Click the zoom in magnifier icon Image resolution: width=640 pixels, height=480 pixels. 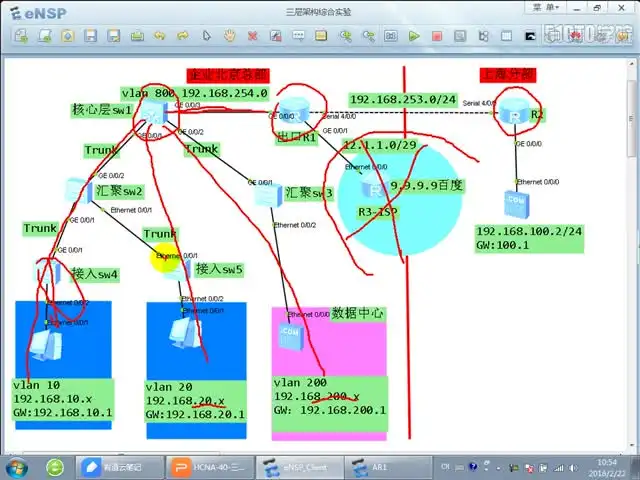pyautogui.click(x=345, y=36)
